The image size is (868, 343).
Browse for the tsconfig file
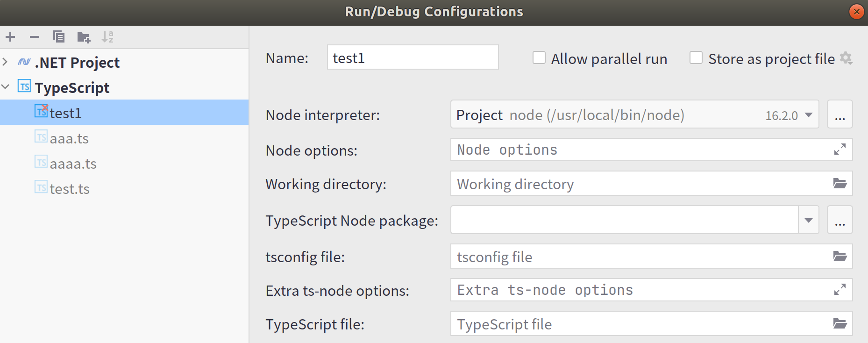pyautogui.click(x=840, y=257)
